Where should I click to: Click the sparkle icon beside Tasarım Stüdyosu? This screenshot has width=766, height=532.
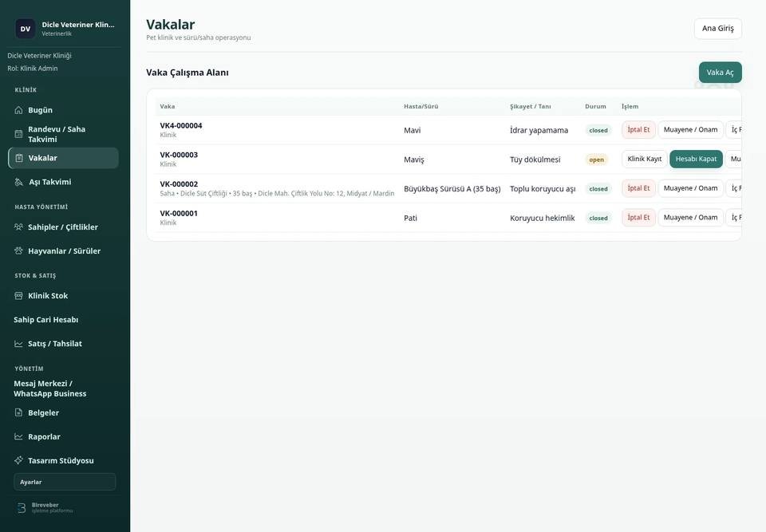point(18,460)
